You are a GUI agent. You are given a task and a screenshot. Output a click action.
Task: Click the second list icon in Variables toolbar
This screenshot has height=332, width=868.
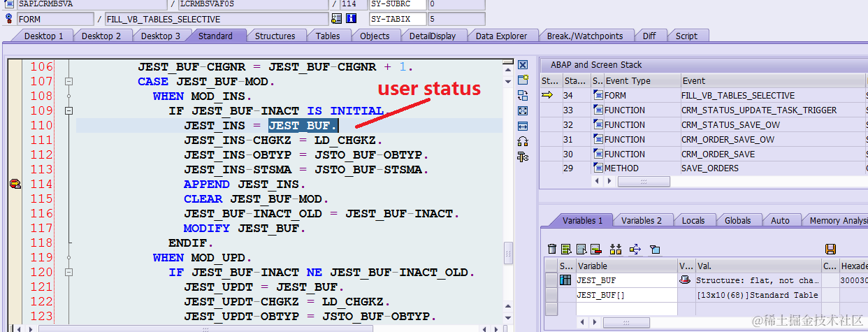click(581, 249)
